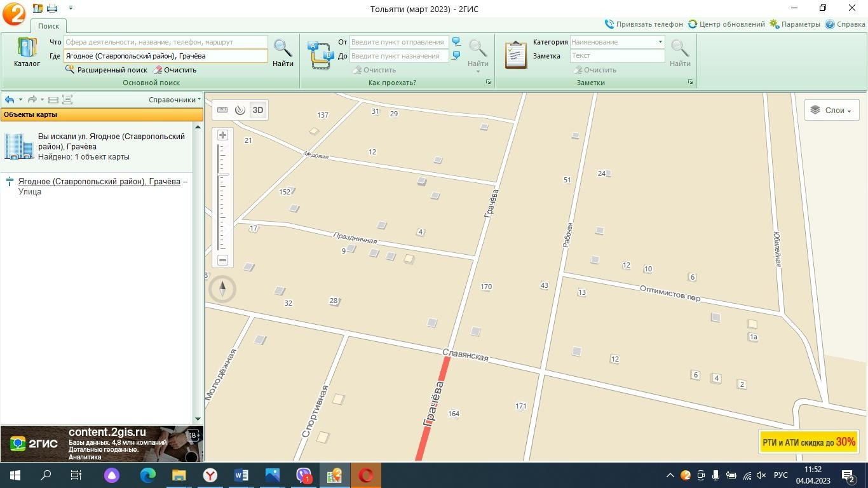Screen dimensions: 868x488
Task: Open the Каталог catalog icon
Action: 27,53
